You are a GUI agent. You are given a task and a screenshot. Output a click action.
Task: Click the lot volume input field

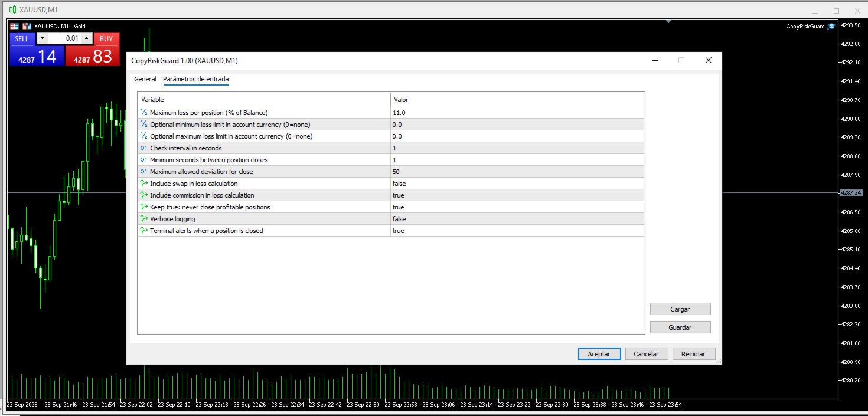64,38
